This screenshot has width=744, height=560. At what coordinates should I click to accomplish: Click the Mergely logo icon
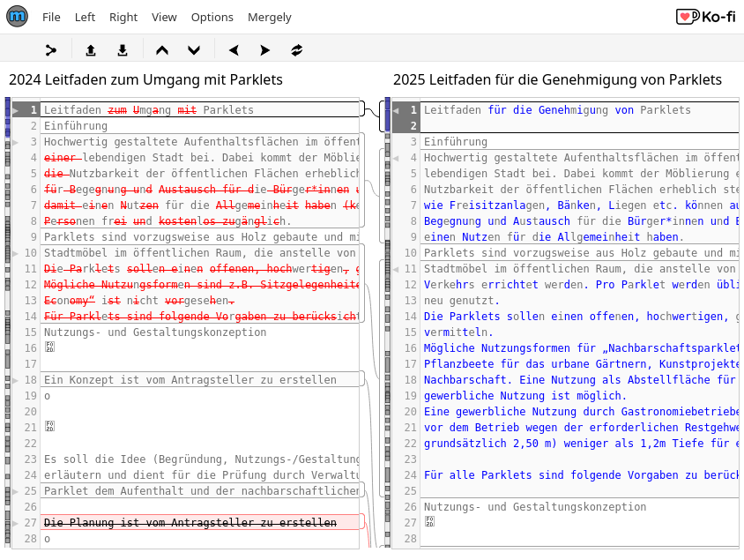(17, 17)
